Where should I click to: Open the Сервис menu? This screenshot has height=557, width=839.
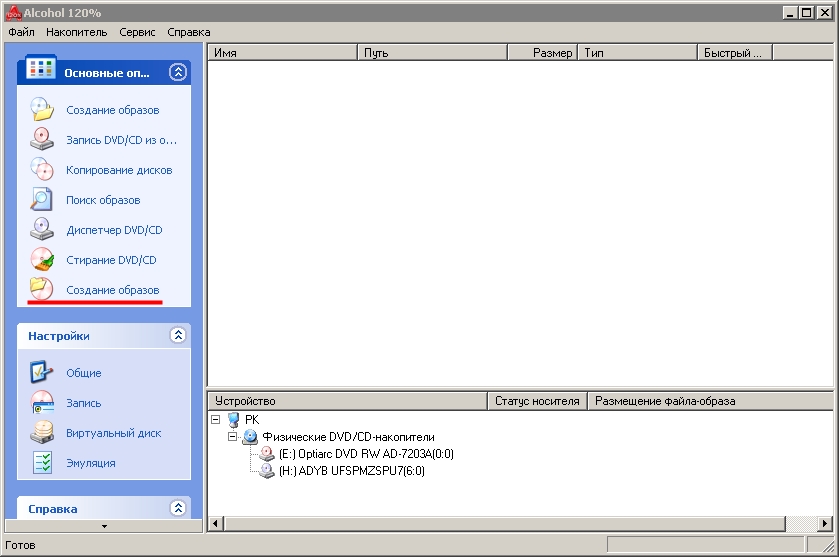pyautogui.click(x=137, y=32)
